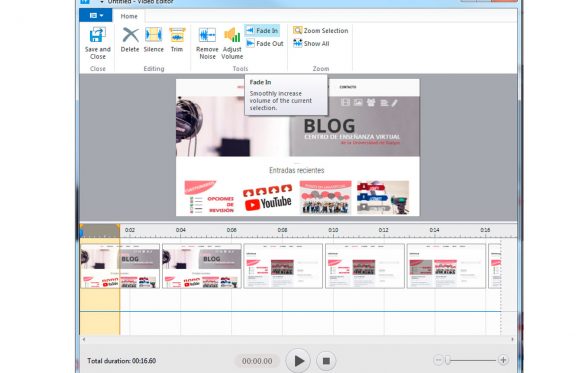Viewport: 582px width, 373px height.
Task: Click the 0:08 mark on timeline ruler
Action: 282,230
